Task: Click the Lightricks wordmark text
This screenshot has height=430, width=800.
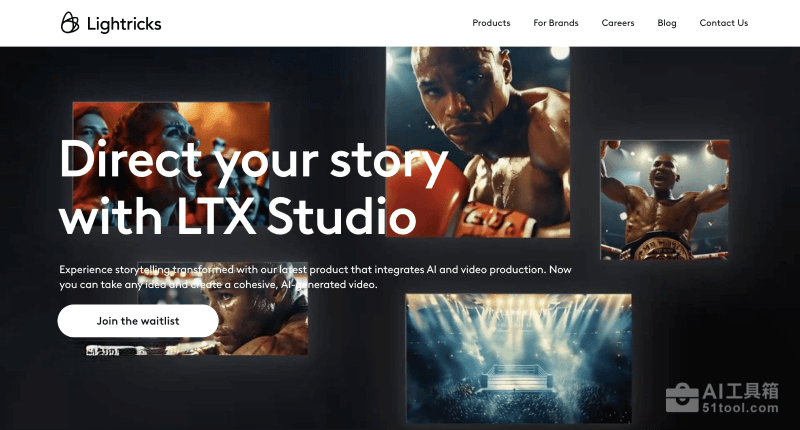Action: point(124,24)
